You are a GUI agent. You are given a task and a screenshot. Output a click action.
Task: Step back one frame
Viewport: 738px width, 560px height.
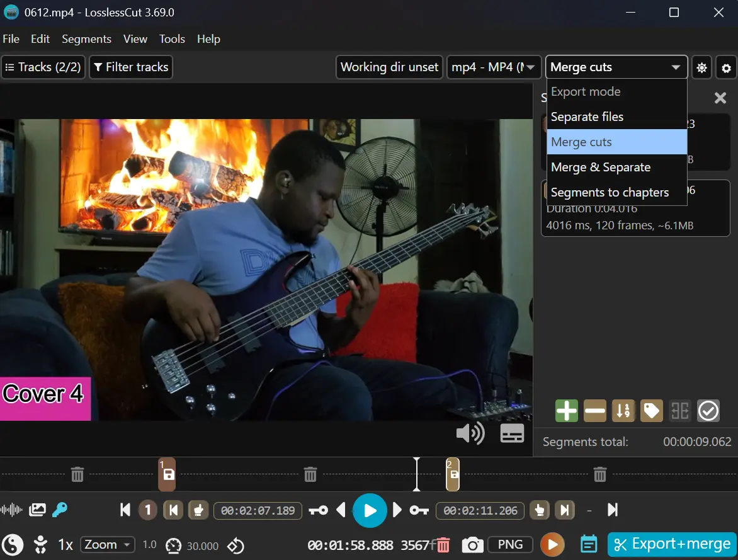[x=341, y=510]
